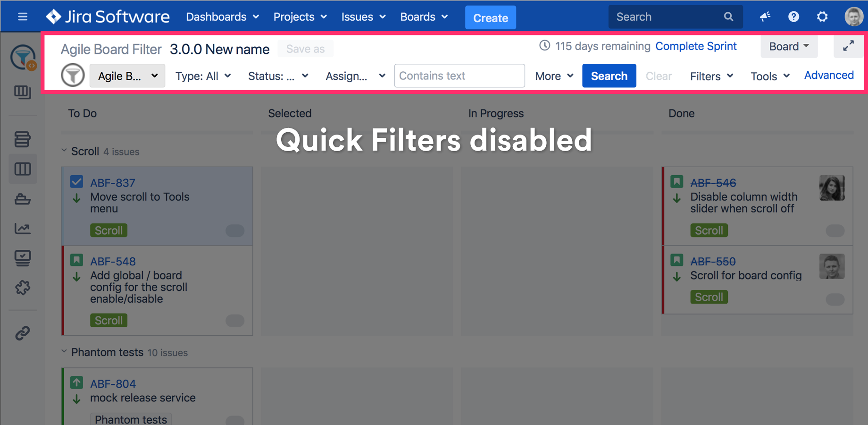This screenshot has width=868, height=425.
Task: Click the Add-ons puzzle piece icon
Action: coord(22,288)
